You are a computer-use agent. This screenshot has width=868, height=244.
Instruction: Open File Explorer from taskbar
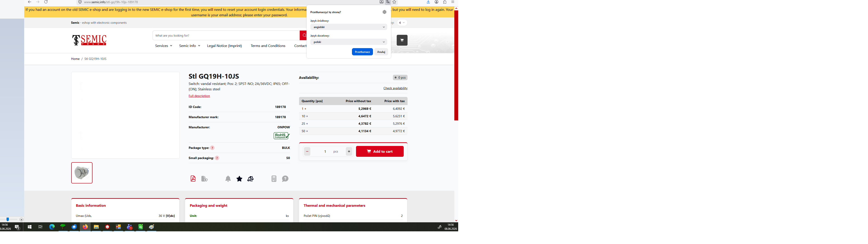click(96, 227)
